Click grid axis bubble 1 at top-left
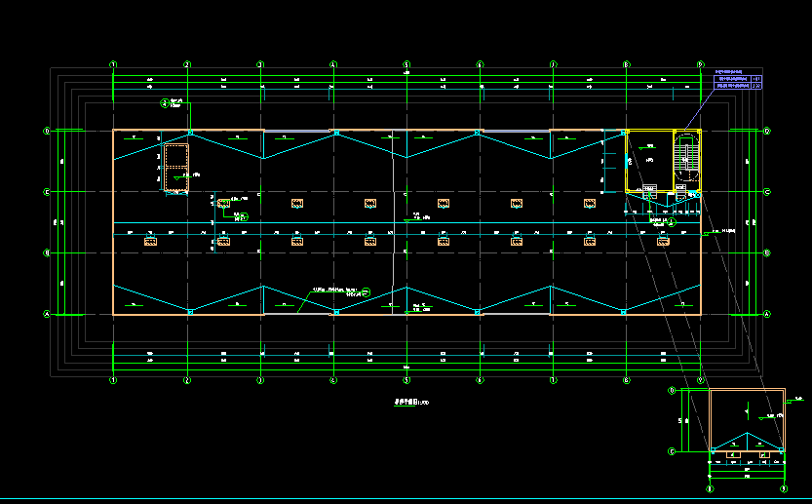 114,65
